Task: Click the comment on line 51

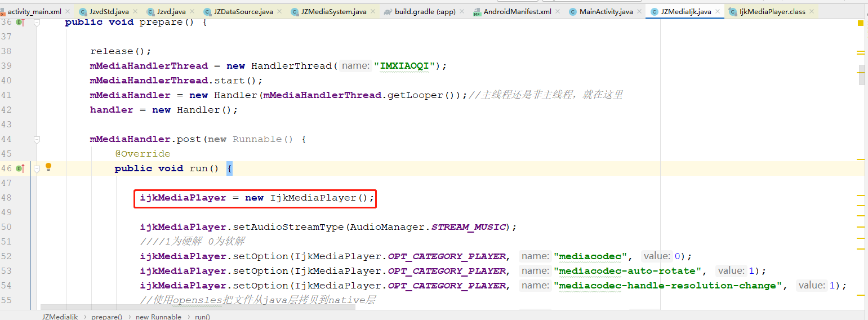Action: pyautogui.click(x=193, y=242)
